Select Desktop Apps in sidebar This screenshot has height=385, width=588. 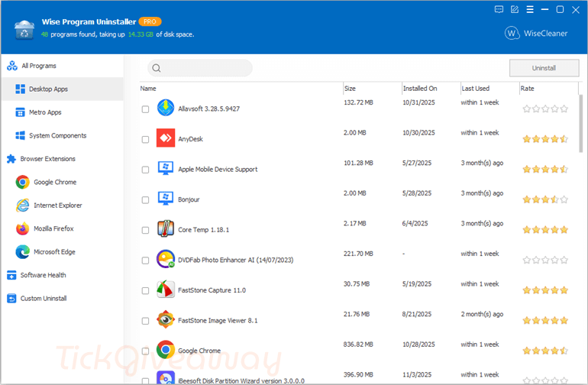(x=63, y=89)
